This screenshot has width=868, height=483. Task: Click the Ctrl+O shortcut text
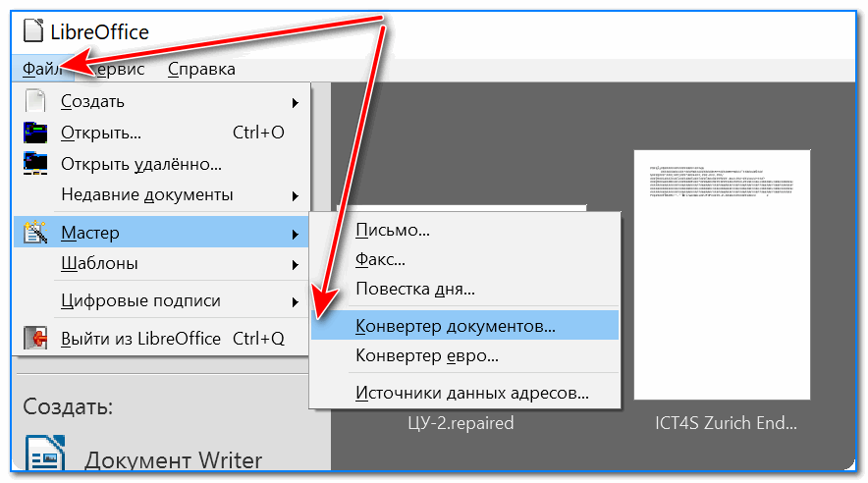258,133
